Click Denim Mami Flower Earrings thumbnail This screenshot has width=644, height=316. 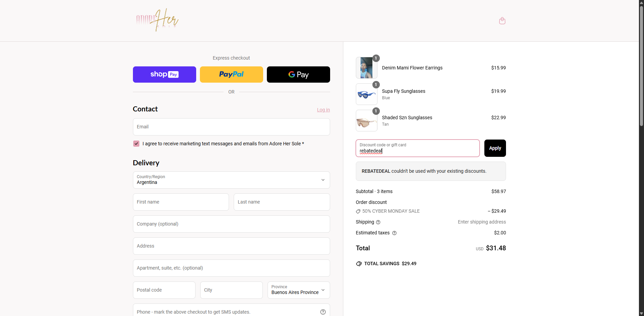point(367,68)
